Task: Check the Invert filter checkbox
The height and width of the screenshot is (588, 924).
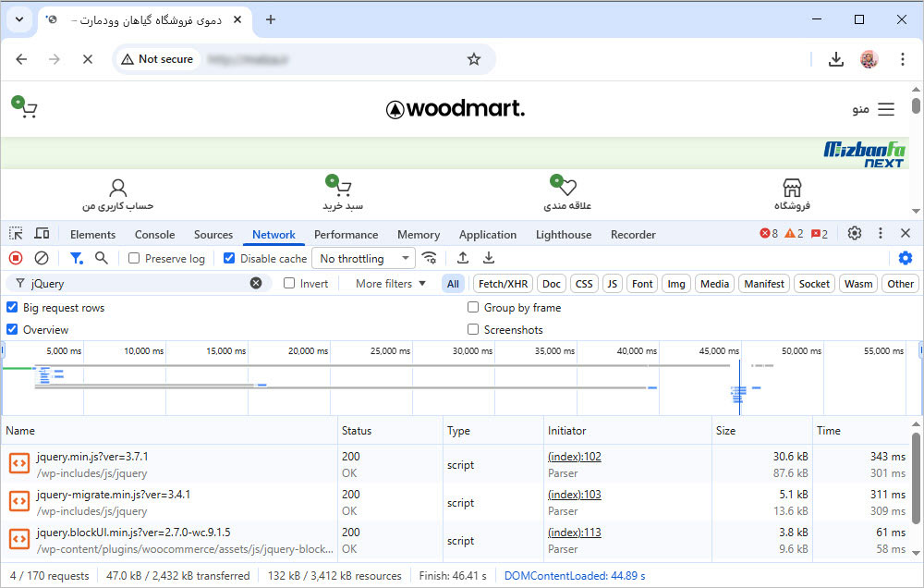Action: [x=289, y=284]
